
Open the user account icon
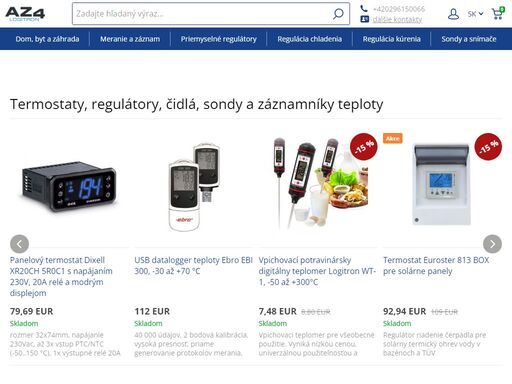click(x=453, y=14)
